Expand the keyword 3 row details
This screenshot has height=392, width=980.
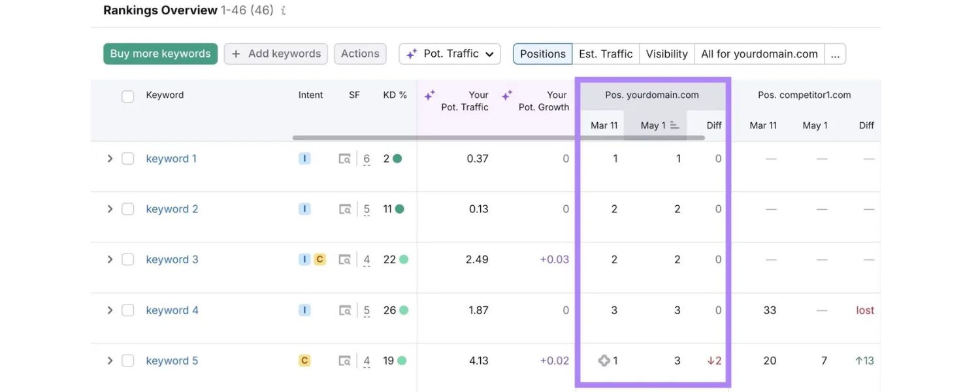pyautogui.click(x=110, y=260)
